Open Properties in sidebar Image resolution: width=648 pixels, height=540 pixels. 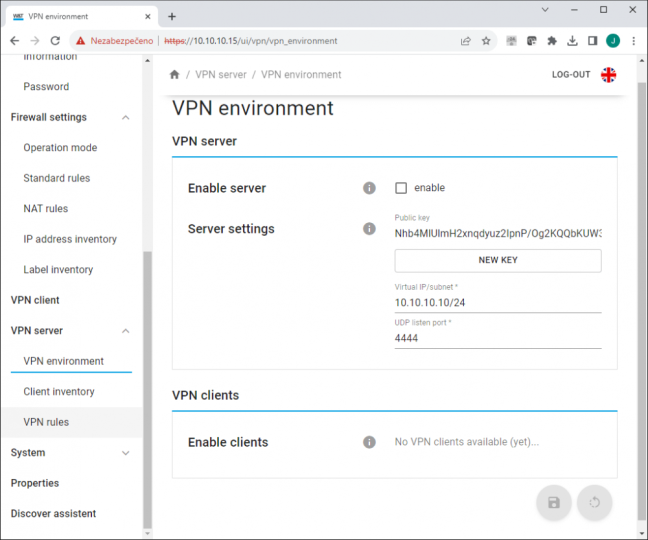click(x=35, y=483)
